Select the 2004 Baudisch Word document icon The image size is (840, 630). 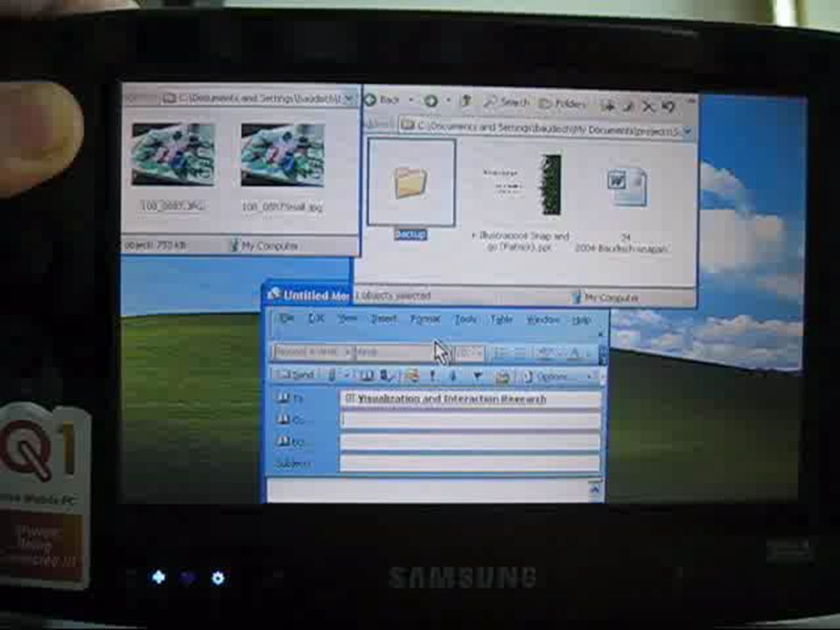coord(626,187)
